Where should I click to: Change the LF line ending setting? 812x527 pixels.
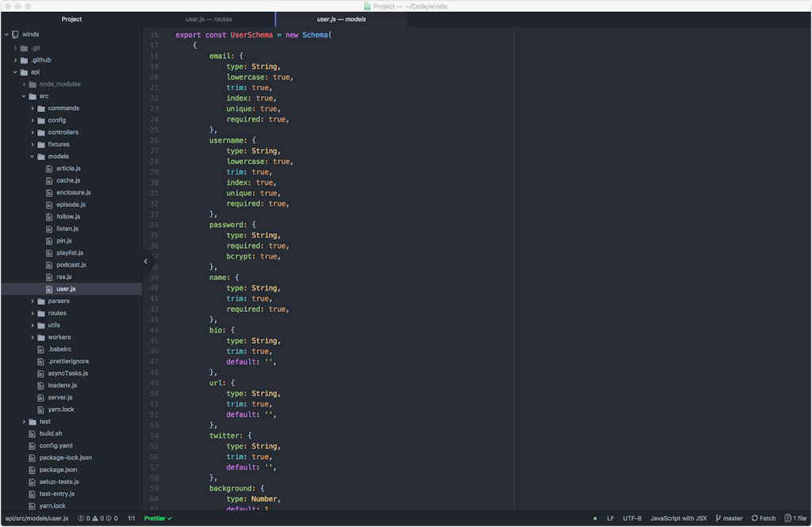pyautogui.click(x=611, y=518)
